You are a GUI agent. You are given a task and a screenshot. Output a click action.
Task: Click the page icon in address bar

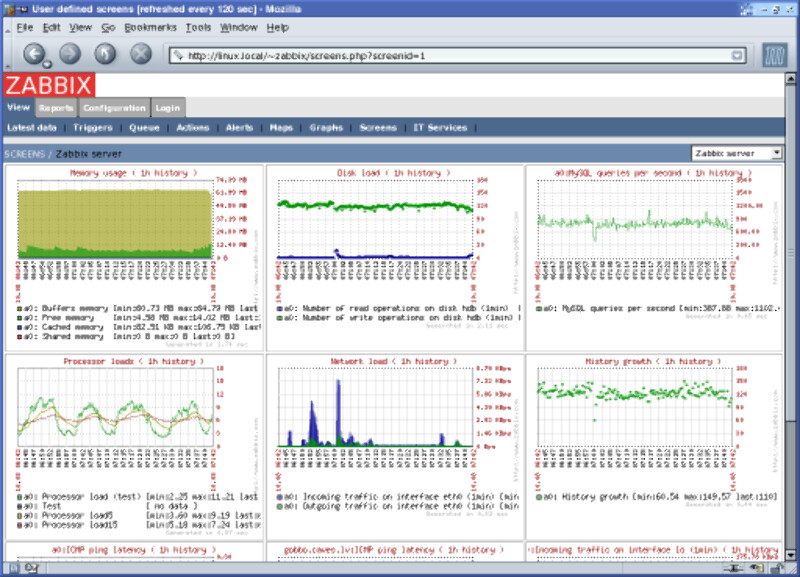(178, 55)
